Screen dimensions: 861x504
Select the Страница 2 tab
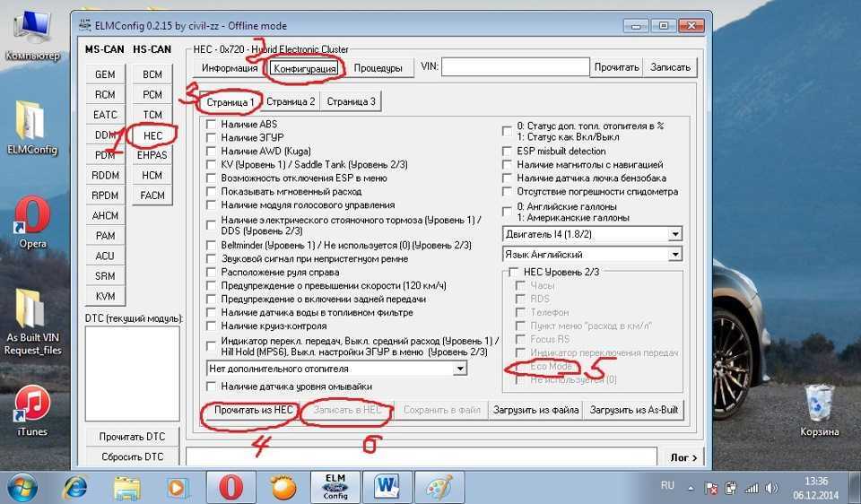291,101
